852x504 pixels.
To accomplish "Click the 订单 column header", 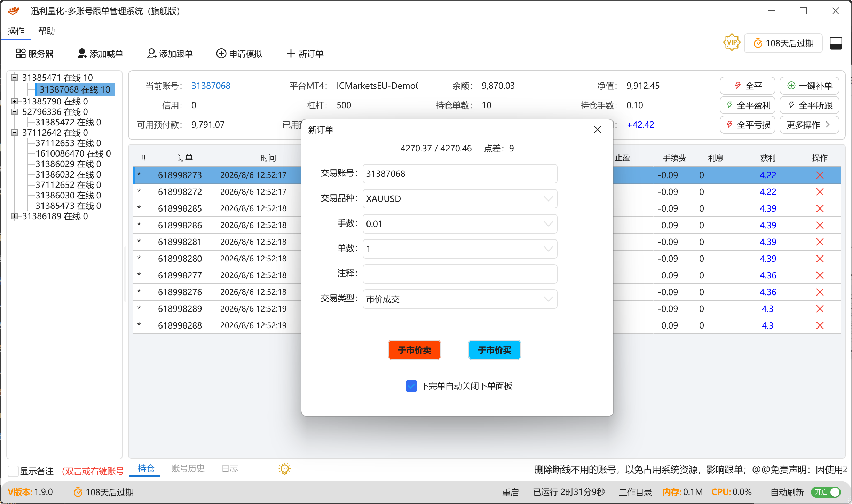I will pos(185,158).
